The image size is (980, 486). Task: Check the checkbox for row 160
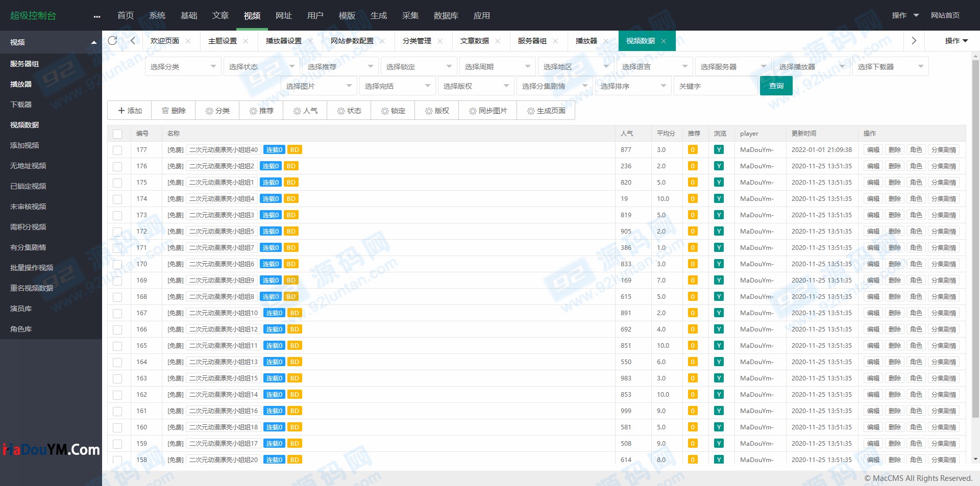coord(117,427)
